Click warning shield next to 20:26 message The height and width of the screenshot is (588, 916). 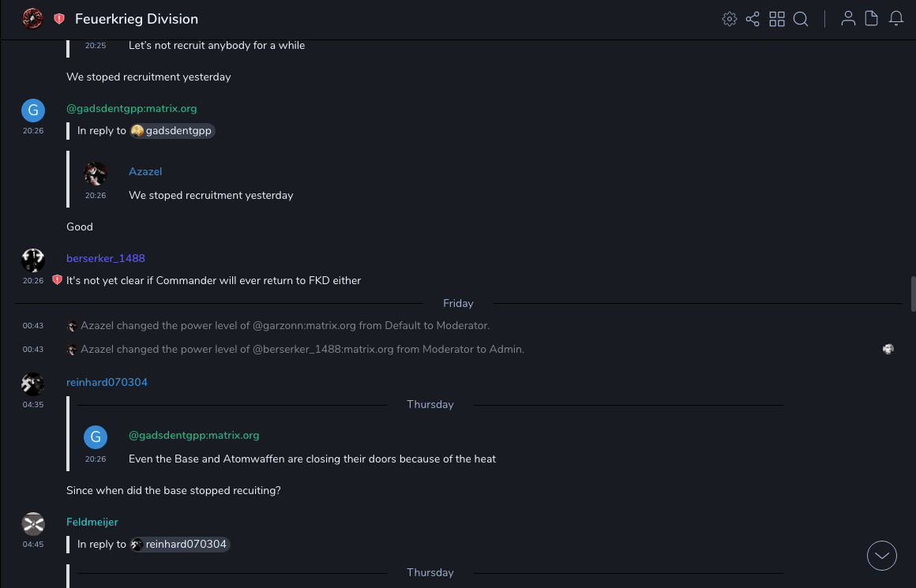tap(57, 280)
